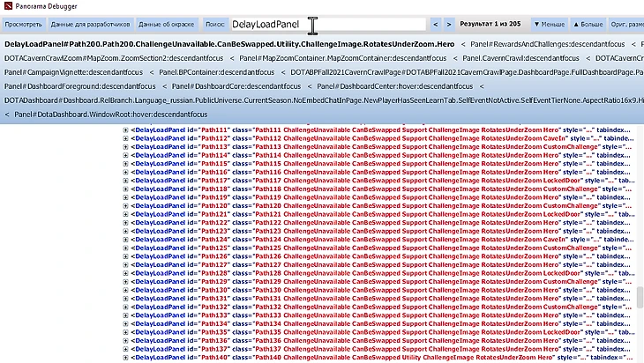
Task: Click the Больше button
Action: (x=588, y=25)
